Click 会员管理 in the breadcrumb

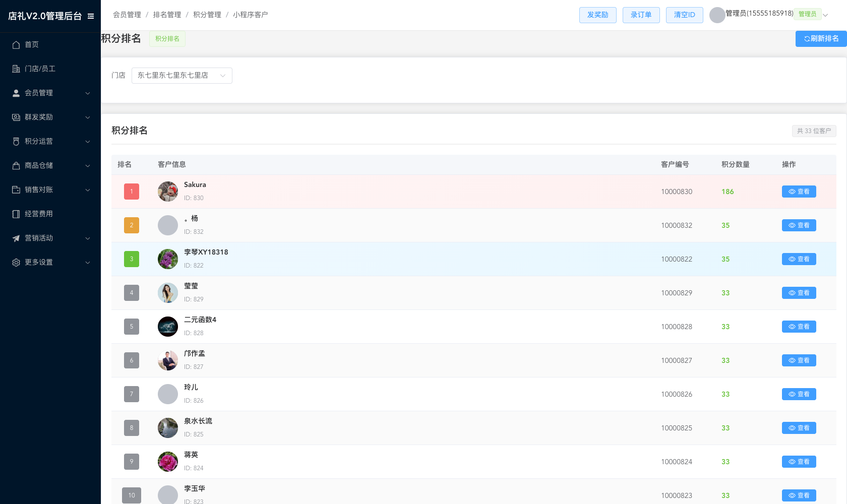127,15
